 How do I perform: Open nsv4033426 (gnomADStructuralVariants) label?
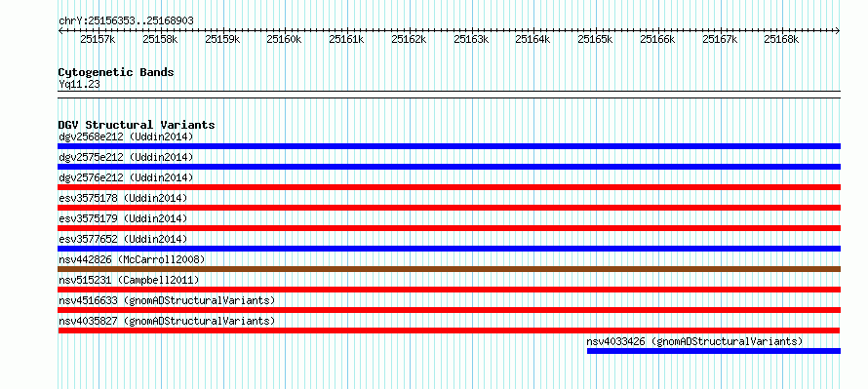pyautogui.click(x=694, y=341)
